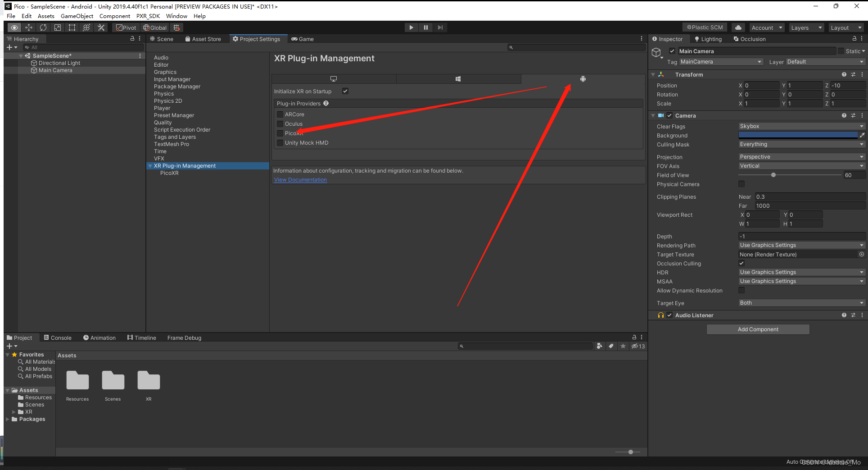Select the Move tool
Screen dimensions: 868x470
click(29, 27)
